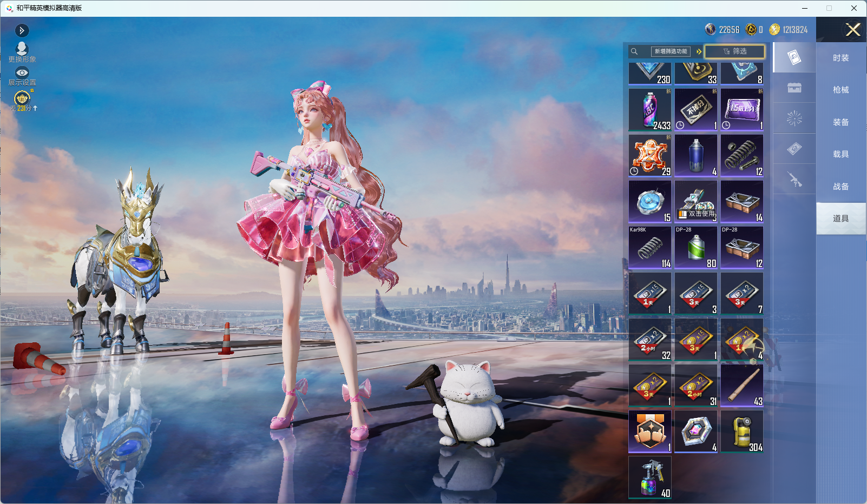Viewport: 867px width, 504px height.
Task: Switch to the 战备 tab
Action: click(x=840, y=187)
